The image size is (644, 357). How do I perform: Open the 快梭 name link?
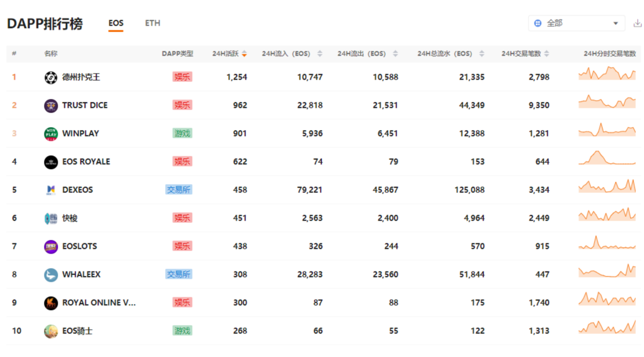[x=70, y=218]
